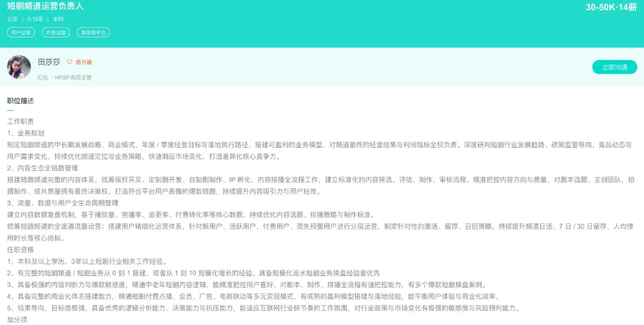Image resolution: width=644 pixels, height=325 pixels.
Task: Click the line starting 搭建短剧频道完整的内容体系
Action: click(321, 186)
